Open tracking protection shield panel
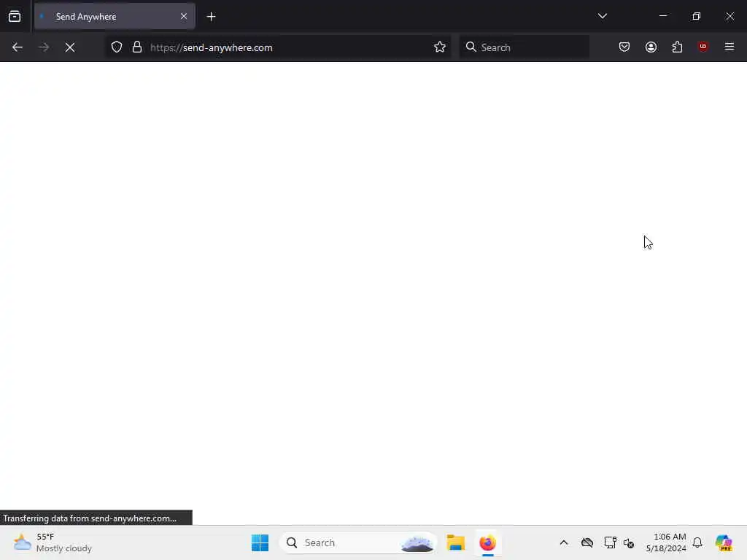Viewport: 747px width, 560px height. [117, 47]
